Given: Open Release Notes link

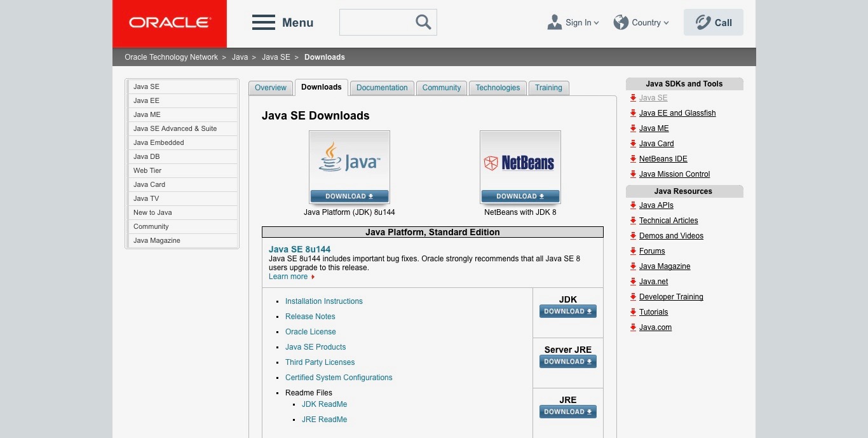Looking at the screenshot, I should 310,317.
